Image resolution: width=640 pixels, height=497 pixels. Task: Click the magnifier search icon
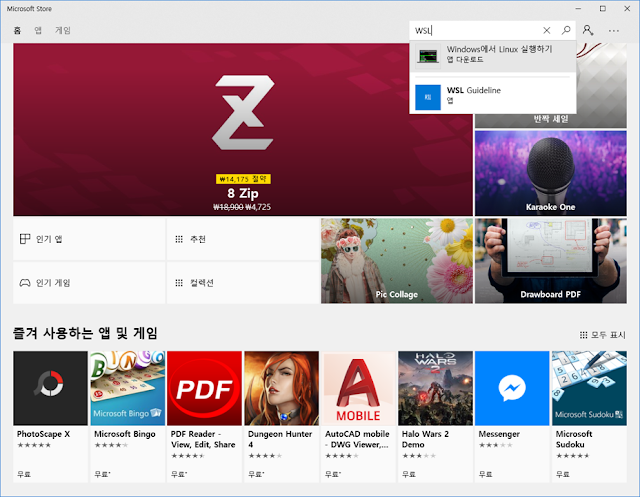pos(566,30)
